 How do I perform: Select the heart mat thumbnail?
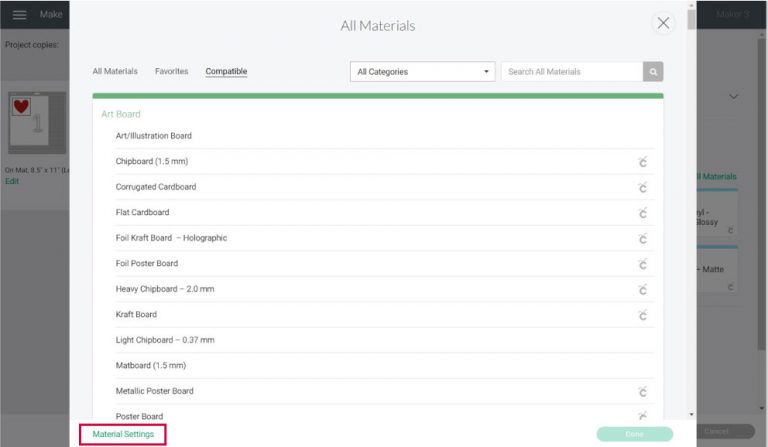click(x=37, y=122)
